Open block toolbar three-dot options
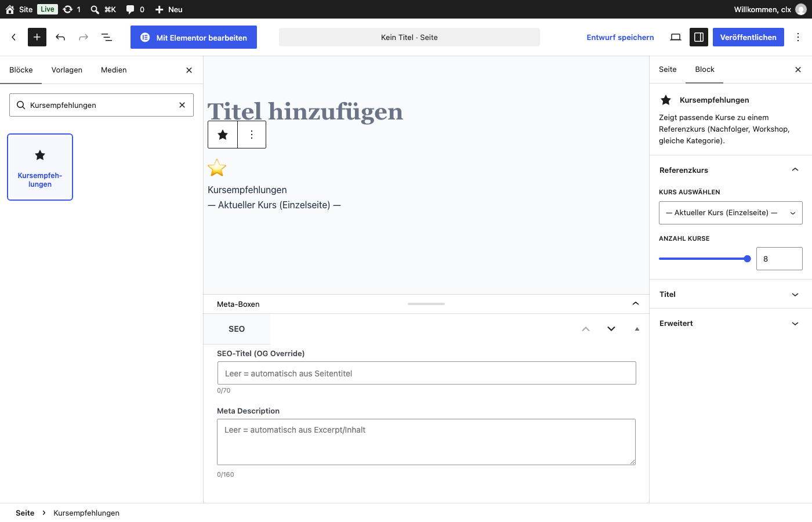 tap(252, 135)
